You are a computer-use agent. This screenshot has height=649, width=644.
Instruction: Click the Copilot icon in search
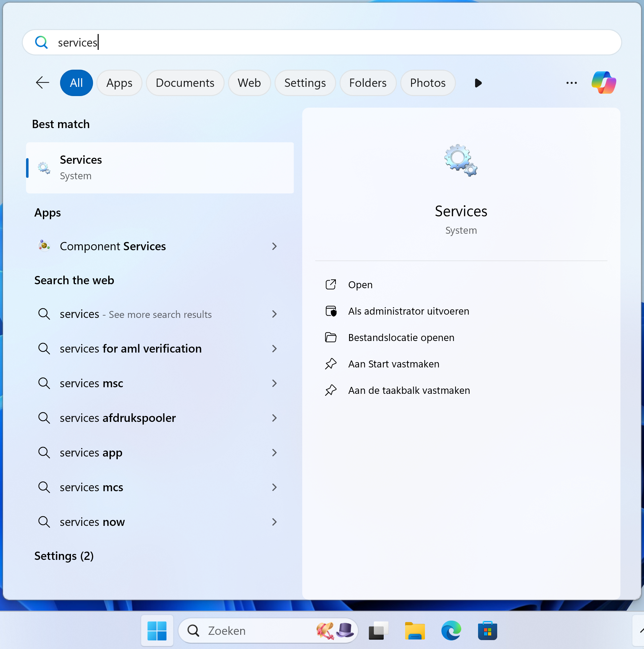[x=604, y=83]
